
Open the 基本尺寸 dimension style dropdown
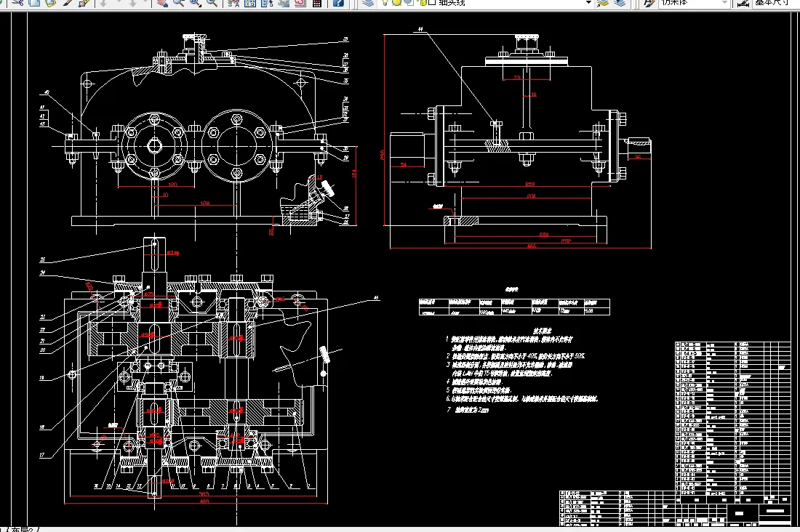click(776, 3)
